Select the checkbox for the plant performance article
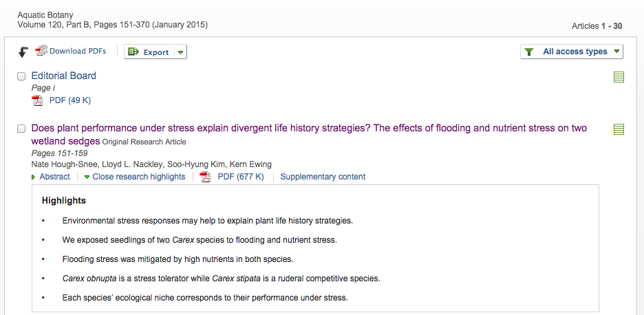 pos(21,129)
